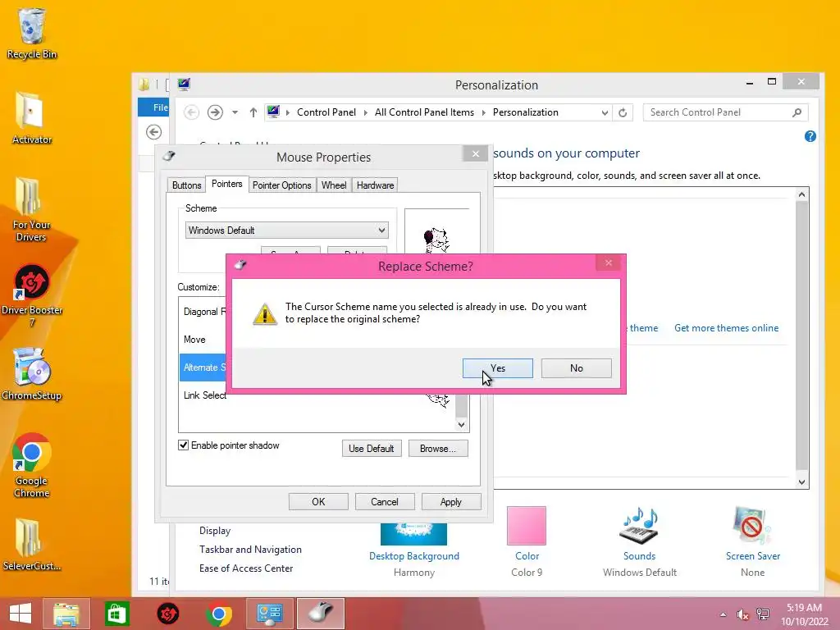This screenshot has width=840, height=630.
Task: Select the Pointers tab
Action: point(226,184)
